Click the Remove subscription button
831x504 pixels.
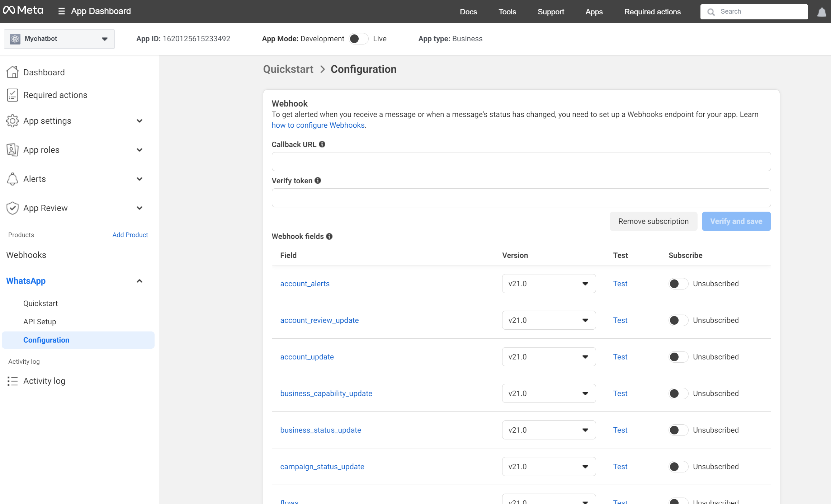coord(653,221)
